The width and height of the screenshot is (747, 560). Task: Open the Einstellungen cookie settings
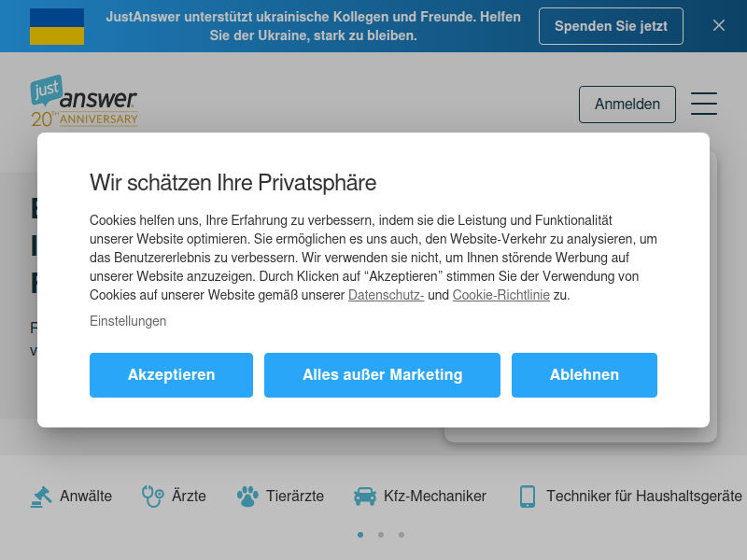click(x=128, y=321)
